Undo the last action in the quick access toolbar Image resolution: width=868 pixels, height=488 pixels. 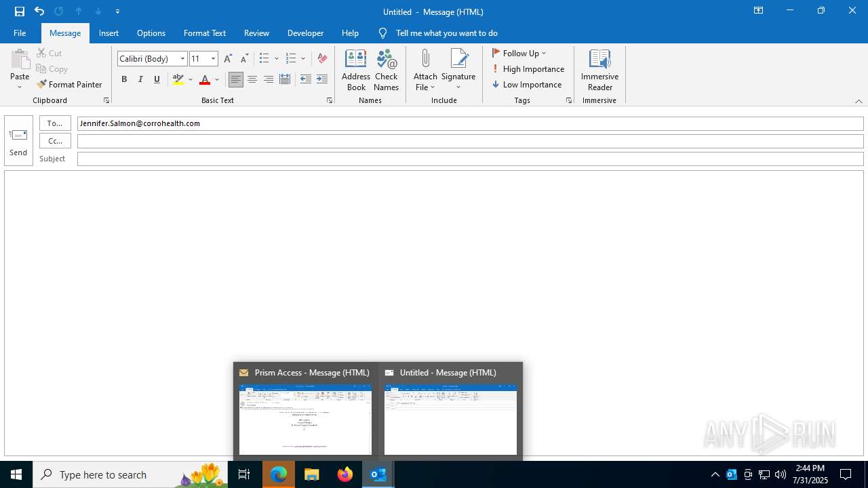pyautogui.click(x=39, y=12)
